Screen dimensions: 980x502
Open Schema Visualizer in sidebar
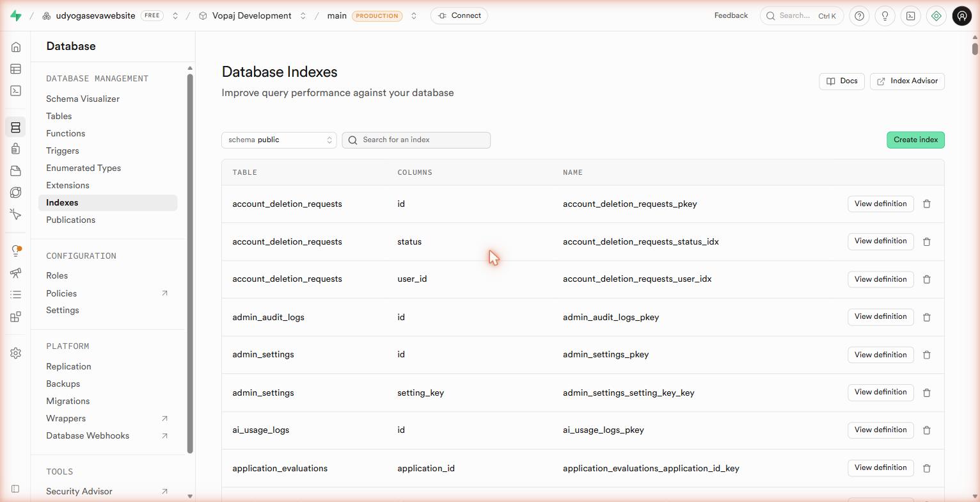[x=83, y=99]
